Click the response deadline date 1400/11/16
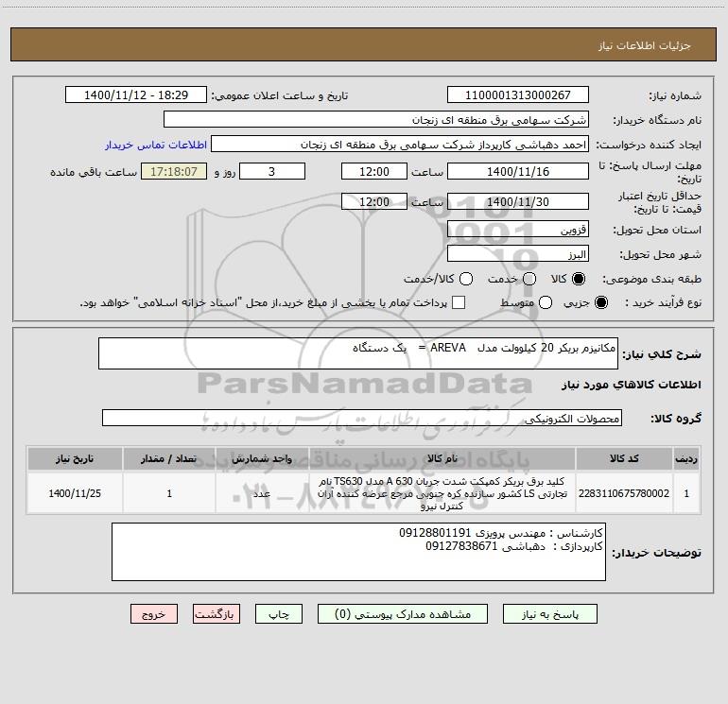Viewport: 728px width, 704px height. point(518,171)
